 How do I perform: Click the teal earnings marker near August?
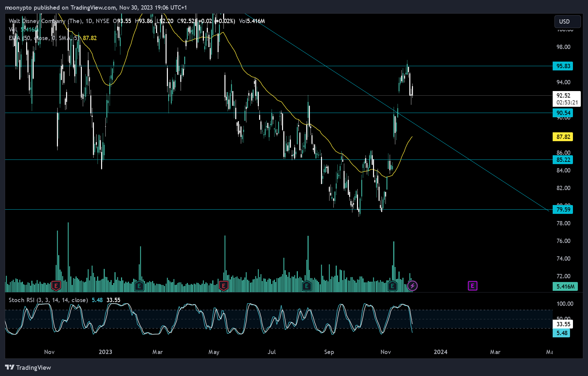click(307, 286)
